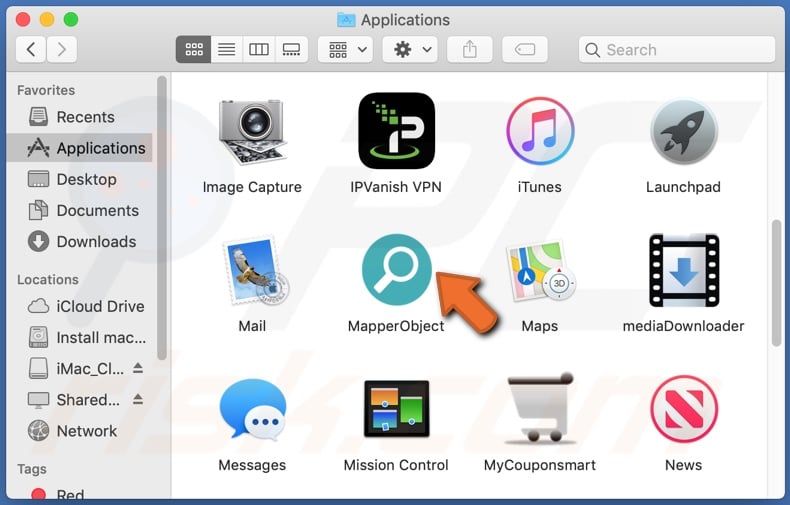This screenshot has height=505, width=790.
Task: Zoom the Finder window with green button
Action: click(x=71, y=20)
